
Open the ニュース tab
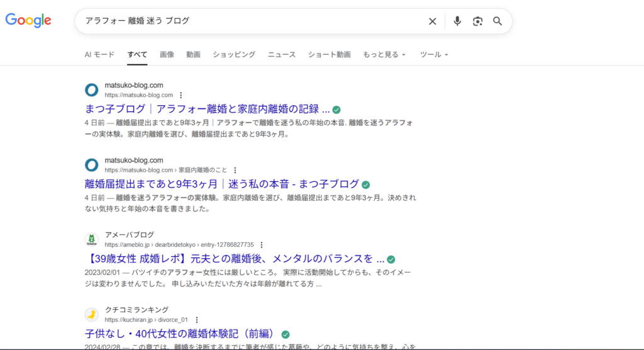coord(281,54)
